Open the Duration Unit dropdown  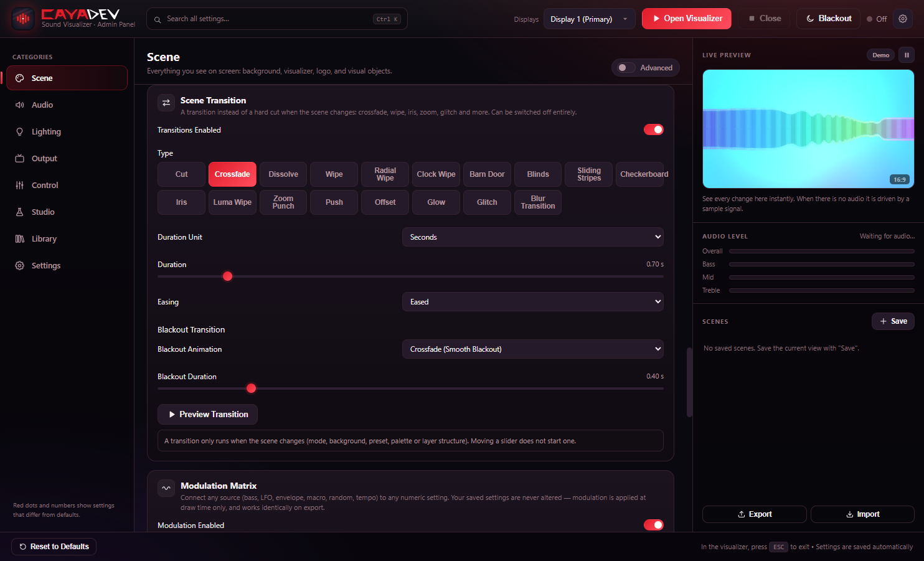[533, 237]
